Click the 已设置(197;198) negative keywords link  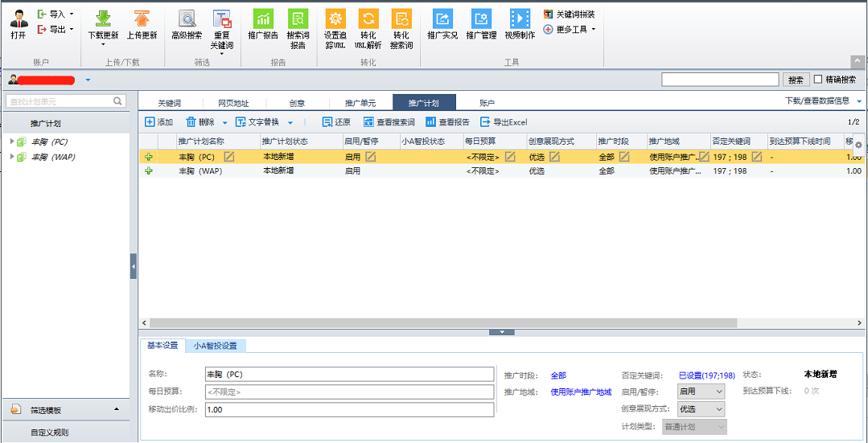pyautogui.click(x=706, y=375)
